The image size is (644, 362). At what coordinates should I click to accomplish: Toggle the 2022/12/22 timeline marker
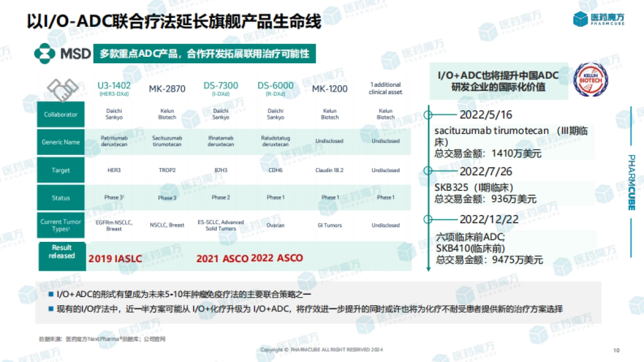click(x=428, y=218)
